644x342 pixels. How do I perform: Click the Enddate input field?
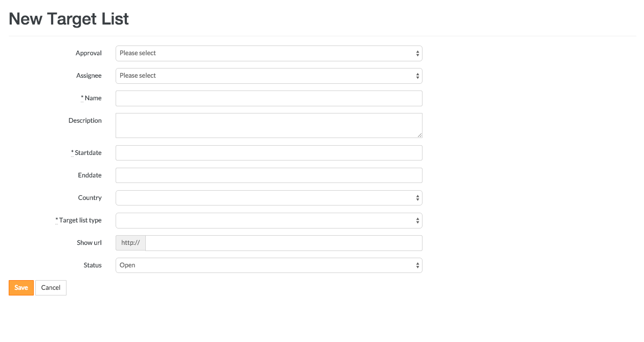coord(269,175)
